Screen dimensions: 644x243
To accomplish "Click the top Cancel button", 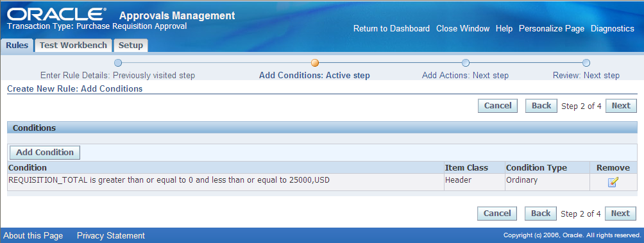I will click(x=498, y=106).
